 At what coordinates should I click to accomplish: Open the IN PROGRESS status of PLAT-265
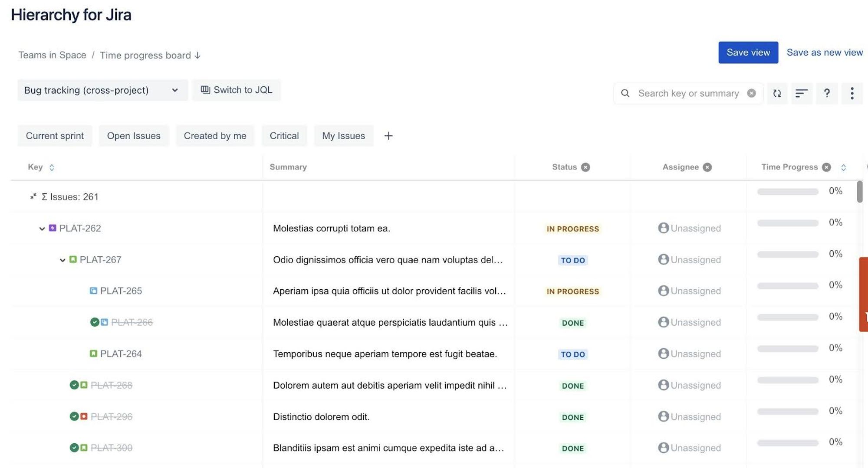tap(572, 291)
